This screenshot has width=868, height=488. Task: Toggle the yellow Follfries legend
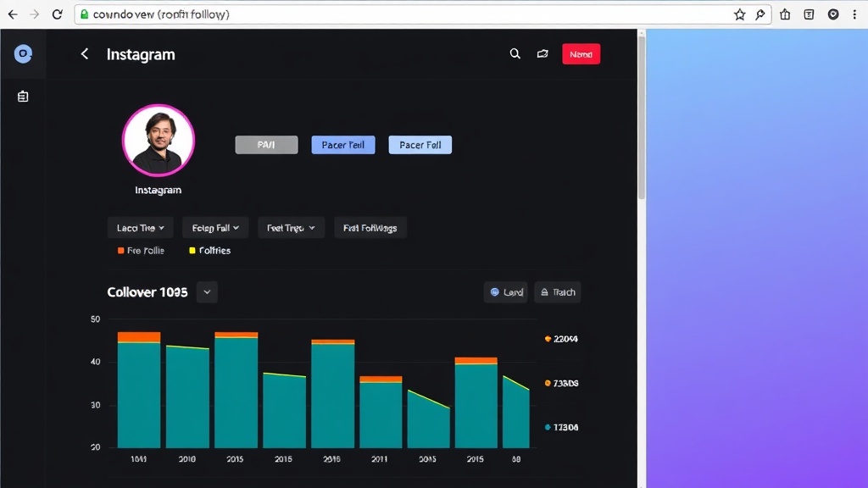[x=209, y=251]
